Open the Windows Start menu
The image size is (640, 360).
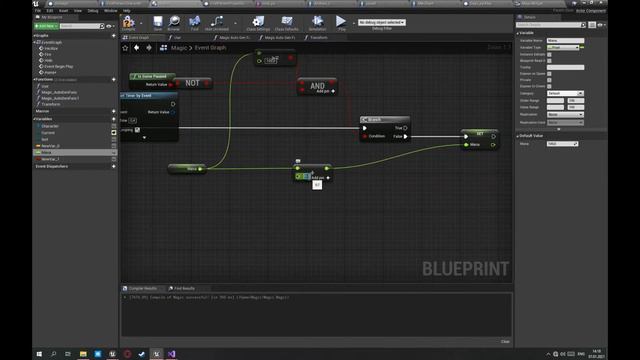click(x=39, y=354)
